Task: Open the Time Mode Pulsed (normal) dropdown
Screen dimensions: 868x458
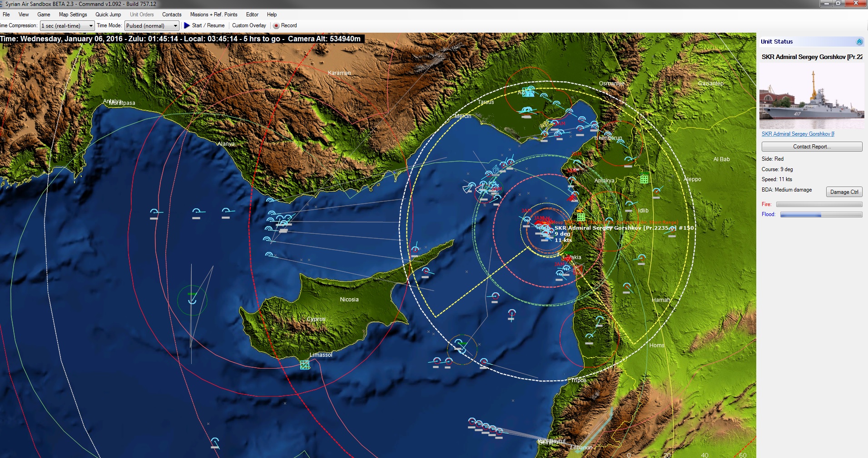Action: click(152, 26)
